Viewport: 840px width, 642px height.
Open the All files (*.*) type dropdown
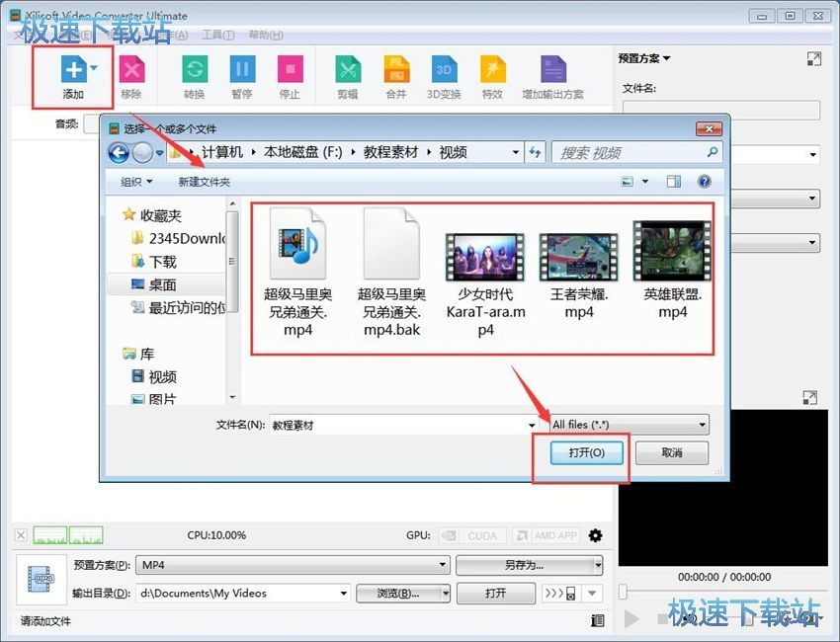point(629,425)
